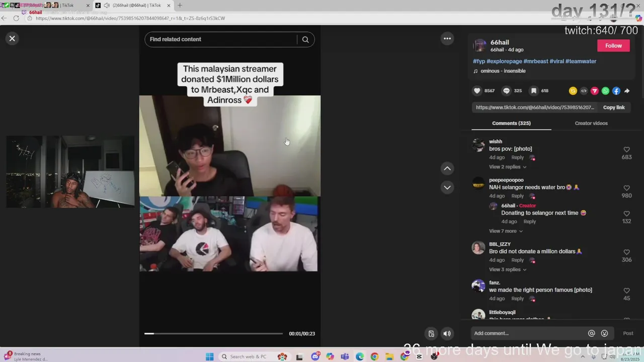
Task: Open the Windows Start menu
Action: [x=210, y=357]
